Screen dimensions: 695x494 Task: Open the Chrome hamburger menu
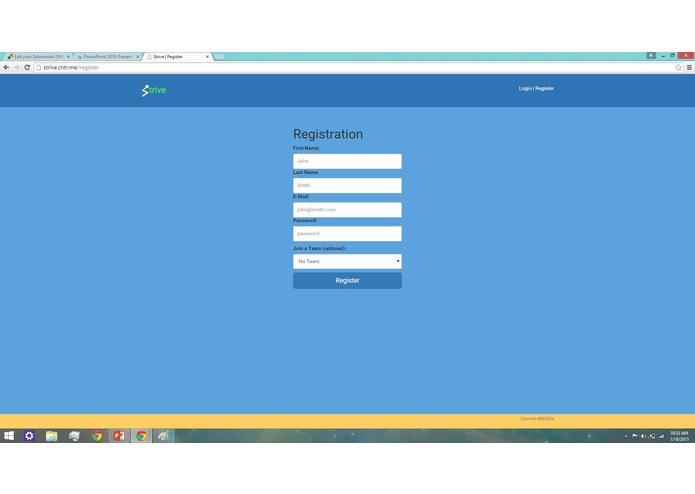point(689,67)
